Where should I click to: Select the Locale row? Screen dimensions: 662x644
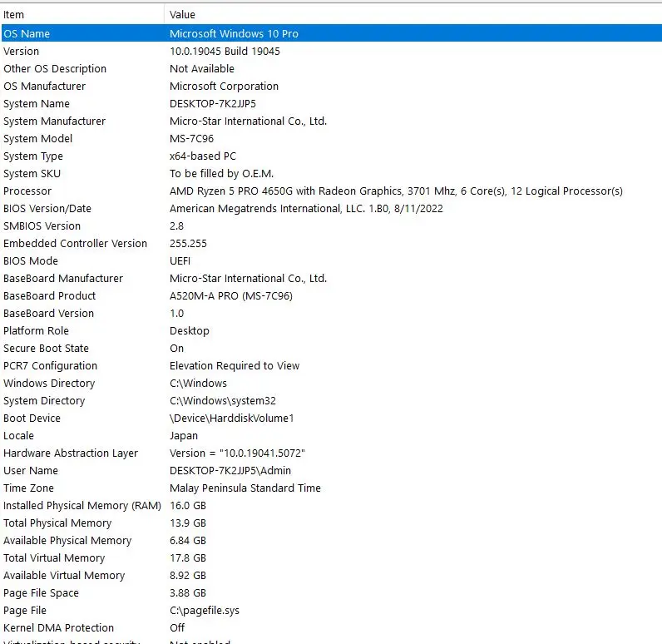[331, 435]
